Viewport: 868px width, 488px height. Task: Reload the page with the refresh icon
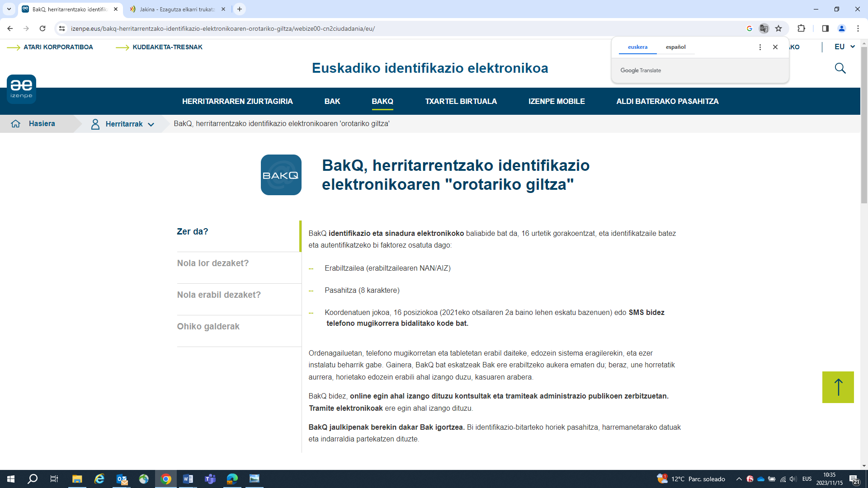pyautogui.click(x=42, y=28)
